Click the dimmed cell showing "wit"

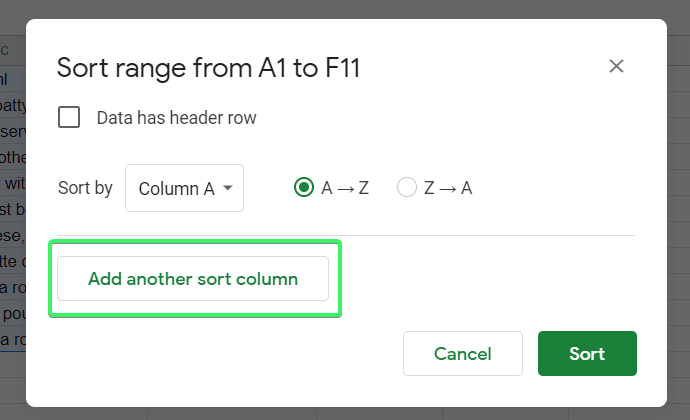click(13, 183)
